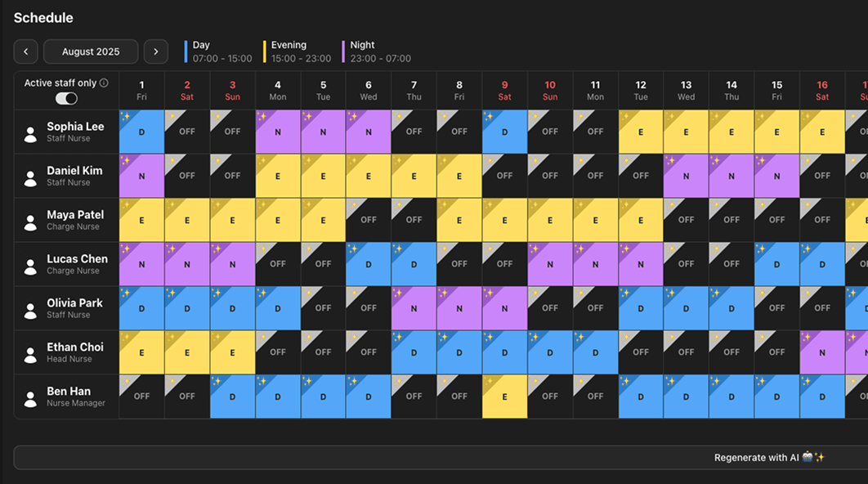Click Ethan Choi's person avatar icon

click(31, 353)
